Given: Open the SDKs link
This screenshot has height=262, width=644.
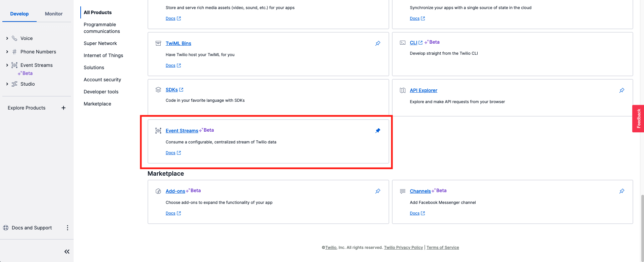Looking at the screenshot, I should 171,90.
